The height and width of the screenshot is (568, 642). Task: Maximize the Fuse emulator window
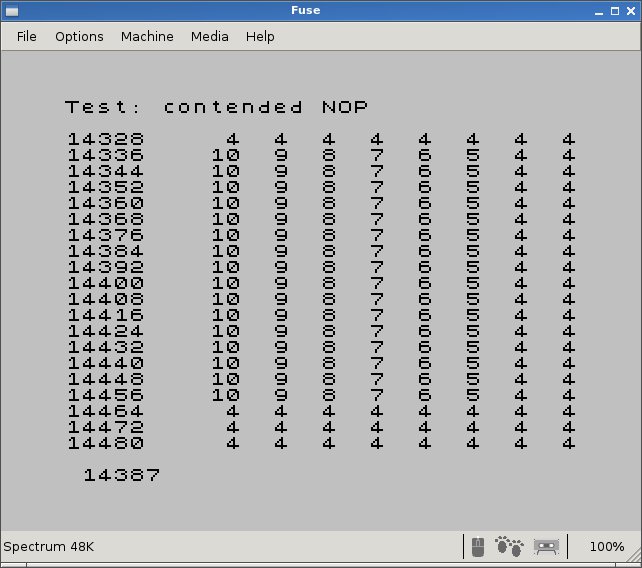click(x=612, y=11)
